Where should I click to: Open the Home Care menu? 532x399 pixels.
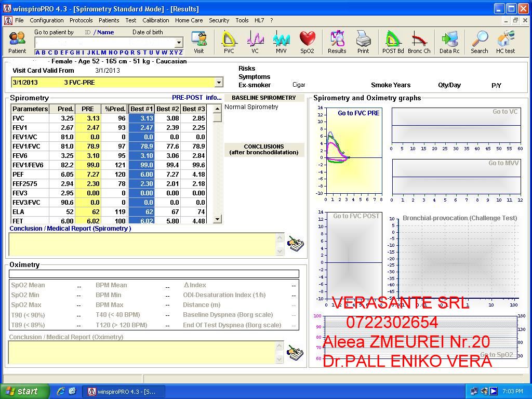coord(189,20)
